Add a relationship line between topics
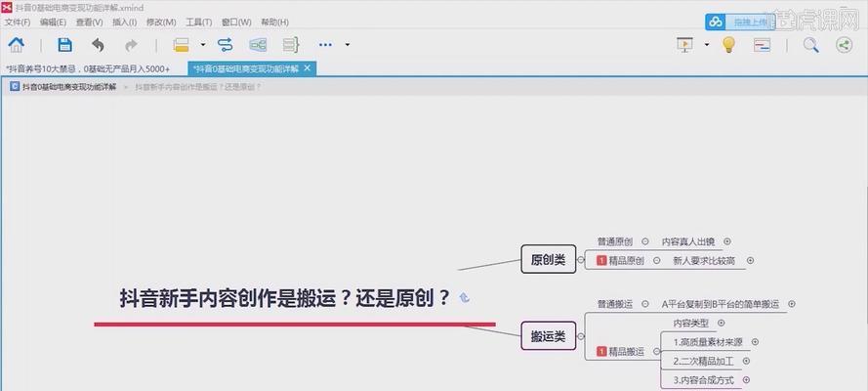868x391 pixels. pyautogui.click(x=226, y=45)
